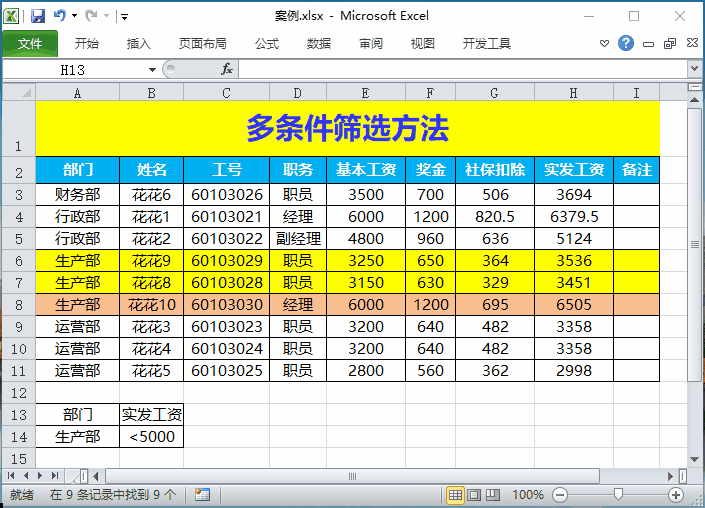Click the 100% zoom level button
Viewport: 705px width, 508px height.
528,495
